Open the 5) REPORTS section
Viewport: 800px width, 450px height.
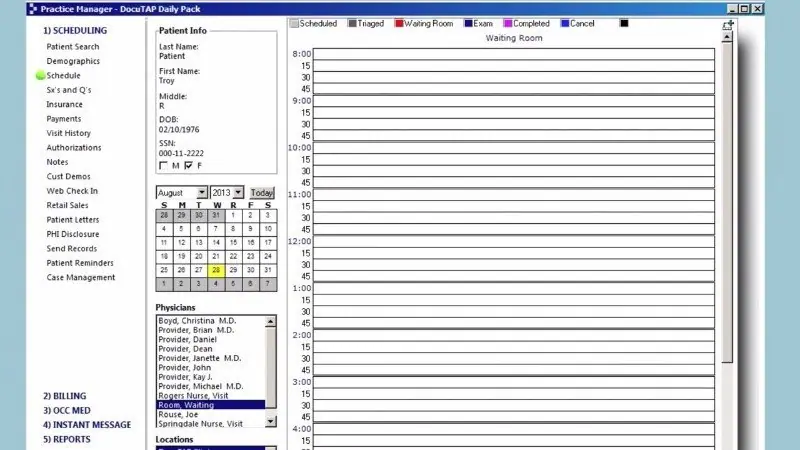(67, 439)
